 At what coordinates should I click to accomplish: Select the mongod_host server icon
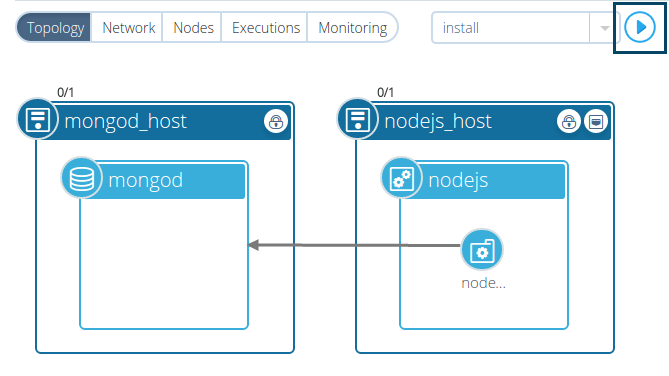point(38,119)
